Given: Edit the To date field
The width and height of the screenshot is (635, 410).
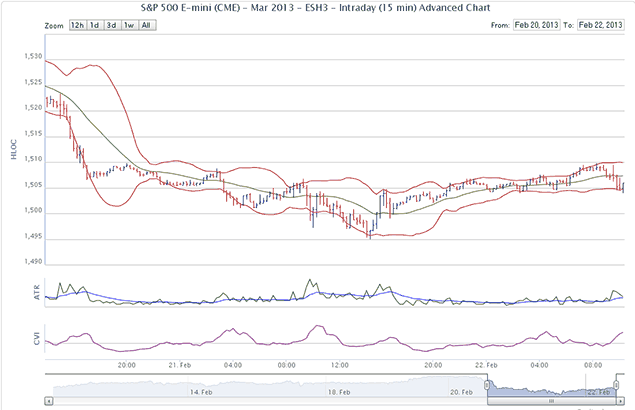Looking at the screenshot, I should (x=600, y=25).
